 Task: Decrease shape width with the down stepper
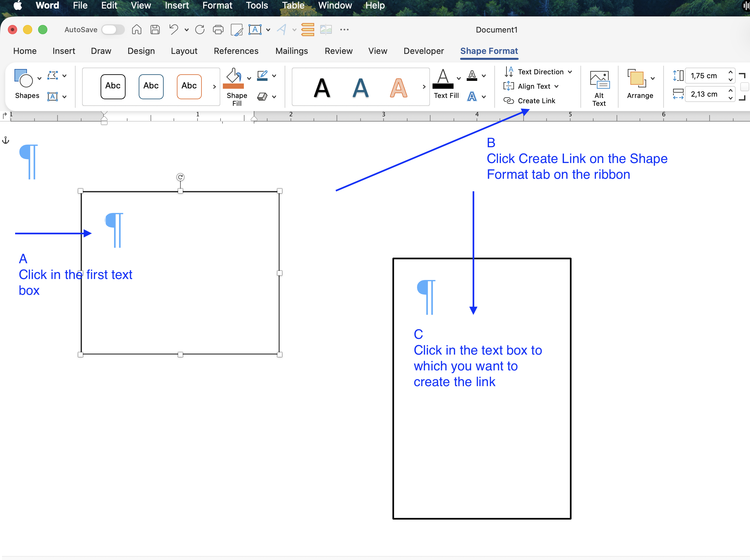click(730, 98)
